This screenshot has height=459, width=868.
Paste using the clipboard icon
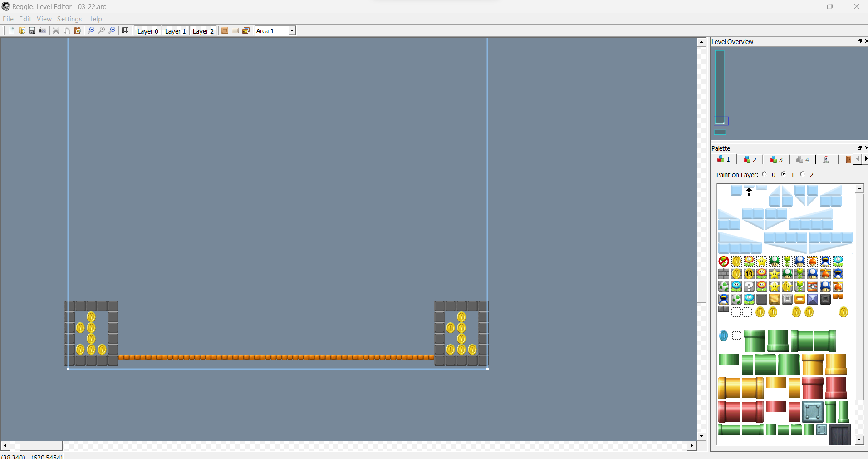(77, 30)
